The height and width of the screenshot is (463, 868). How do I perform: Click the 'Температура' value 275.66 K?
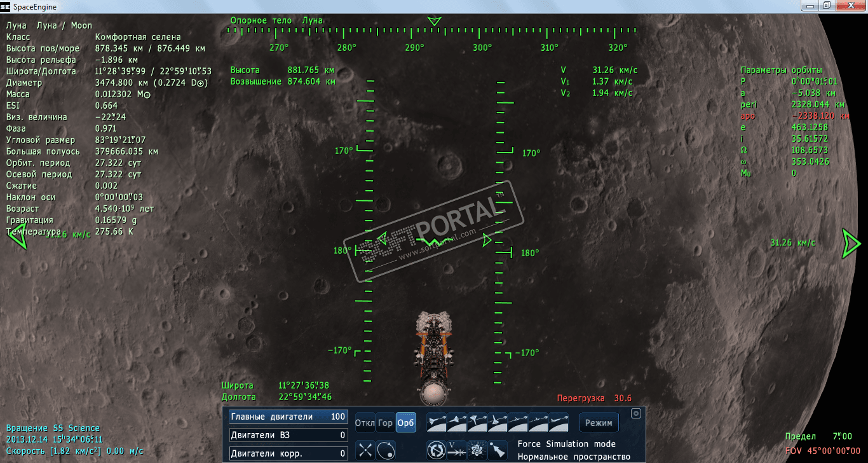114,231
